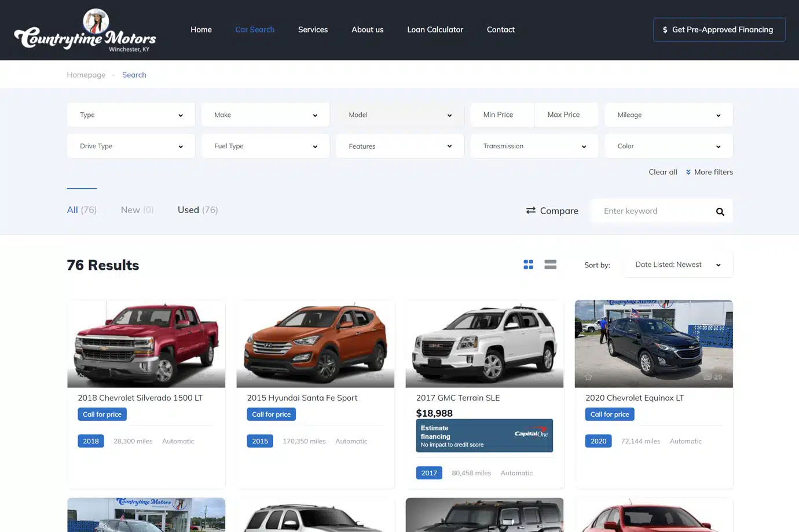Select the Used (76) tab
799x532 pixels.
197,210
